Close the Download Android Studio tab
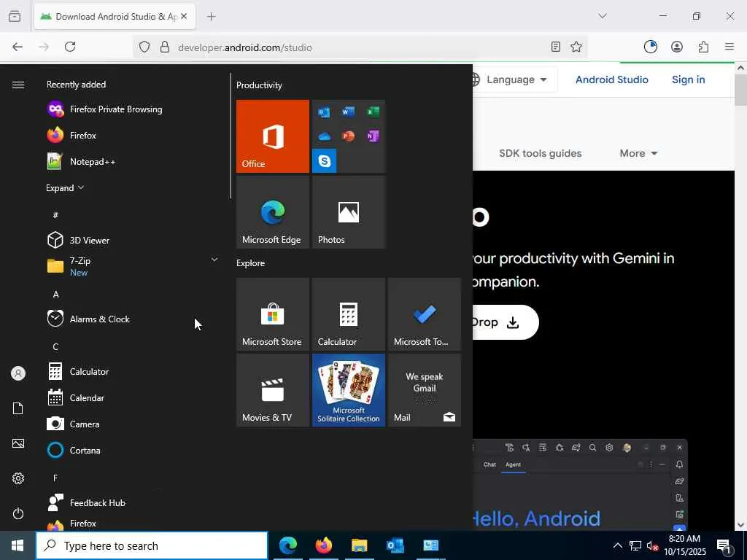Viewport: 747px width, 560px height. coord(184,17)
